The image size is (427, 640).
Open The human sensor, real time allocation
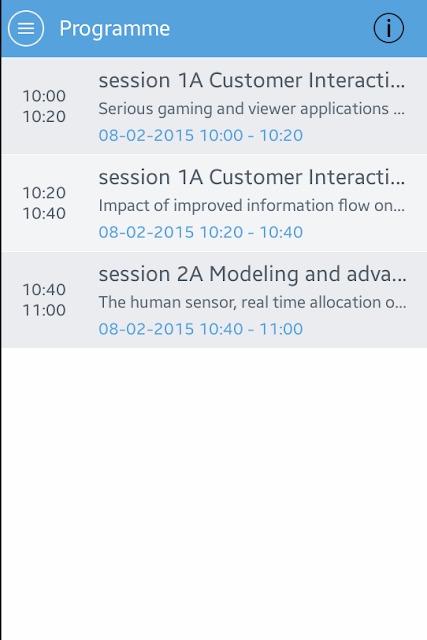click(x=214, y=300)
